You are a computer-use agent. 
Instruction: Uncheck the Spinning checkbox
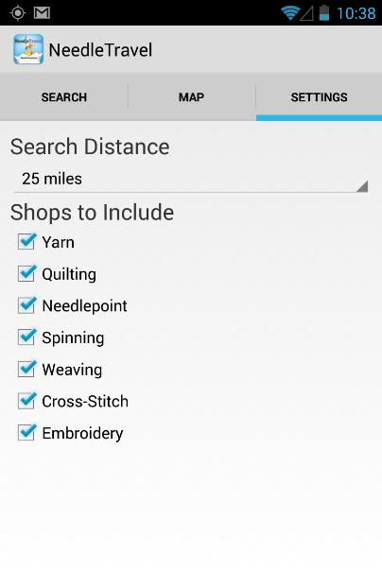[27, 337]
